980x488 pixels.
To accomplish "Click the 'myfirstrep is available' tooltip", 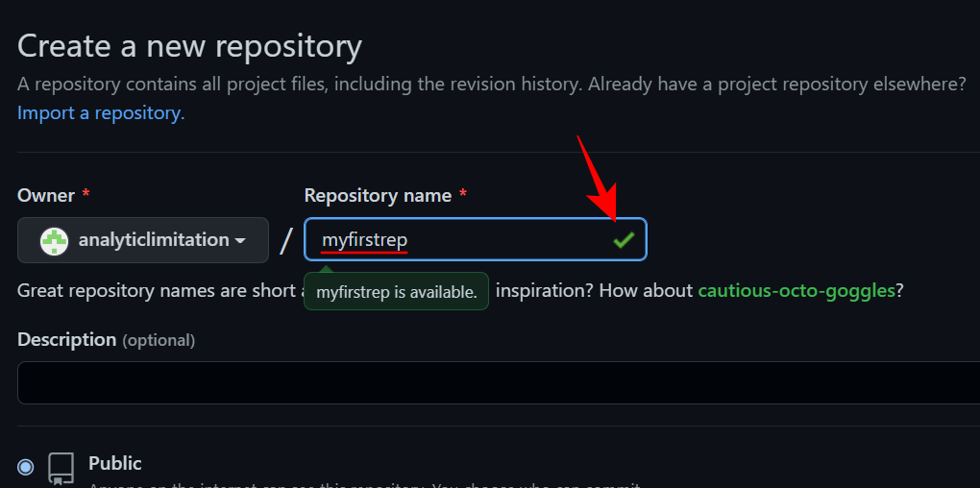I will pyautogui.click(x=396, y=292).
